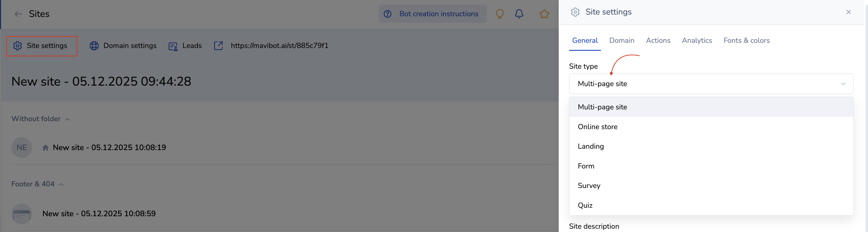Click the external link icon
868x232 pixels.
pos(218,46)
